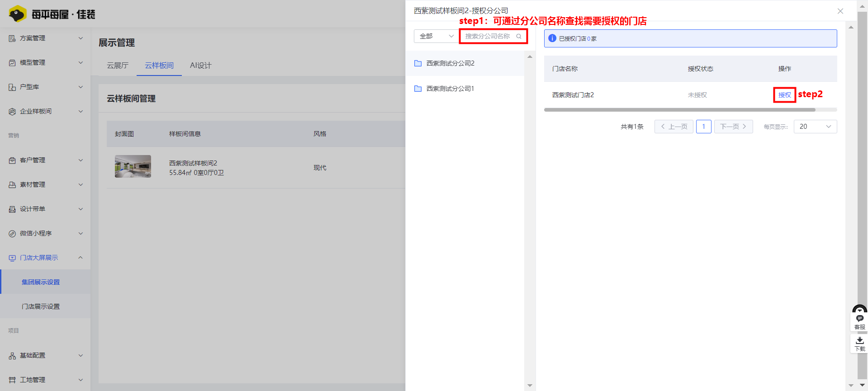Select page number 1
Screen dimensions: 868x391
pyautogui.click(x=704, y=127)
